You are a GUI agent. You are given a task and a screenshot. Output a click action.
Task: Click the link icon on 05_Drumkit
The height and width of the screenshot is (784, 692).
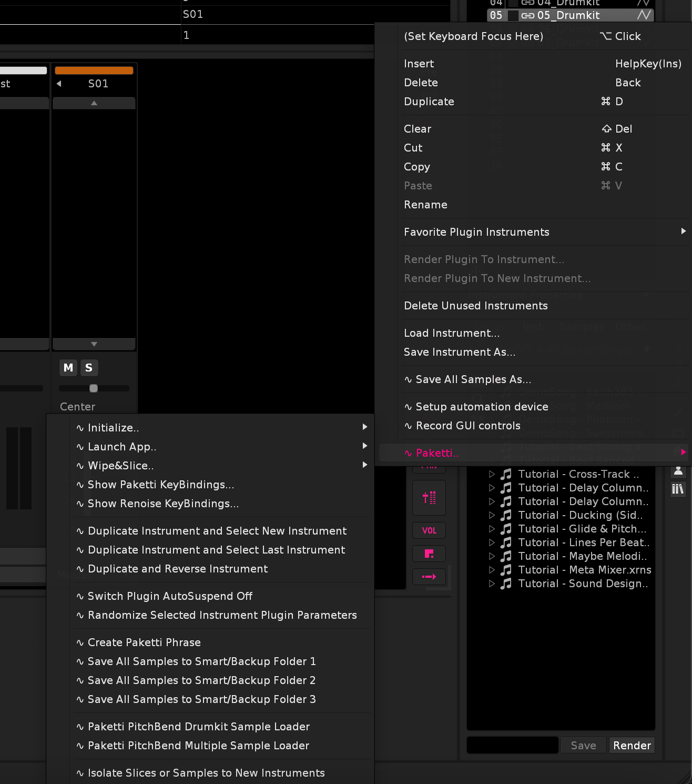tap(527, 16)
